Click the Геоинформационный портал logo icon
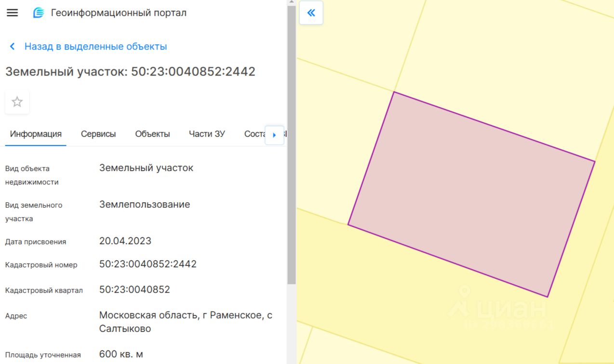This screenshot has height=364, width=614. coord(39,13)
